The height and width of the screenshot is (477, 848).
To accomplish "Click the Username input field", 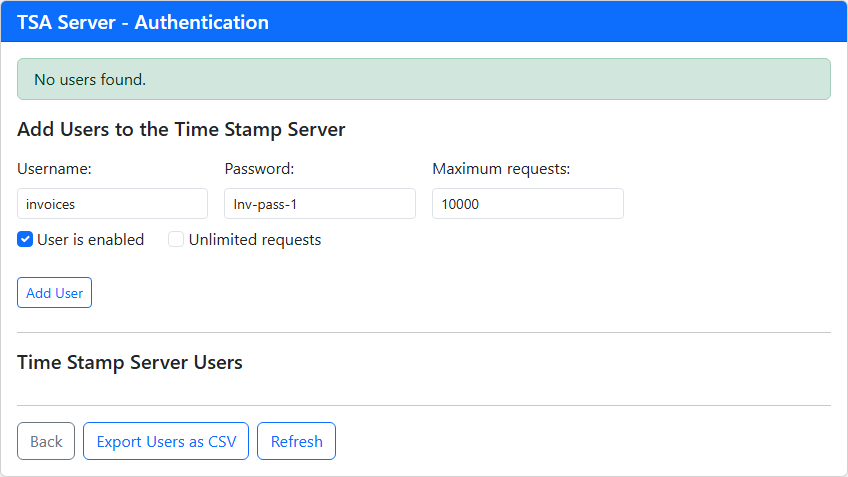I will click(x=112, y=204).
